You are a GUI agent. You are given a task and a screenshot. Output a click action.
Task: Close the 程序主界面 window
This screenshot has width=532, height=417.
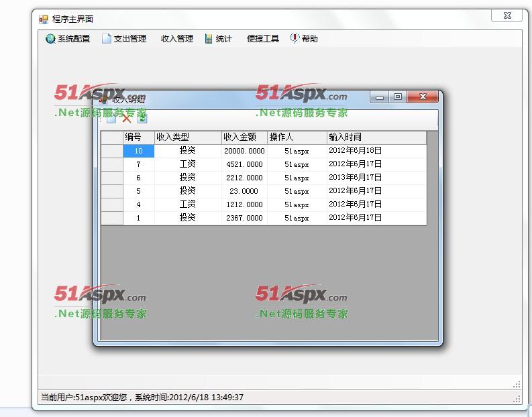pyautogui.click(x=507, y=15)
